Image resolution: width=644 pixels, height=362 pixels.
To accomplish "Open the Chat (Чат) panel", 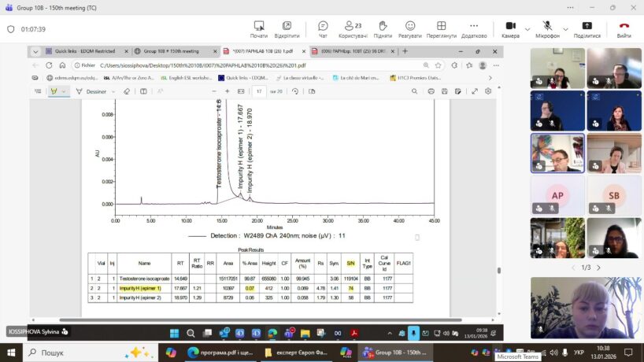I will (x=323, y=29).
